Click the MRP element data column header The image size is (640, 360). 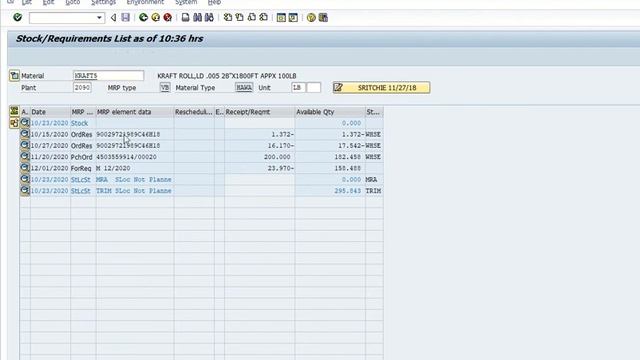pyautogui.click(x=135, y=112)
